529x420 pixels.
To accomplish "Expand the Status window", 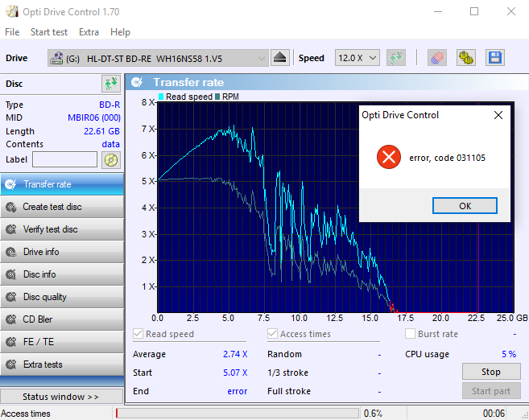I will pyautogui.click(x=62, y=397).
